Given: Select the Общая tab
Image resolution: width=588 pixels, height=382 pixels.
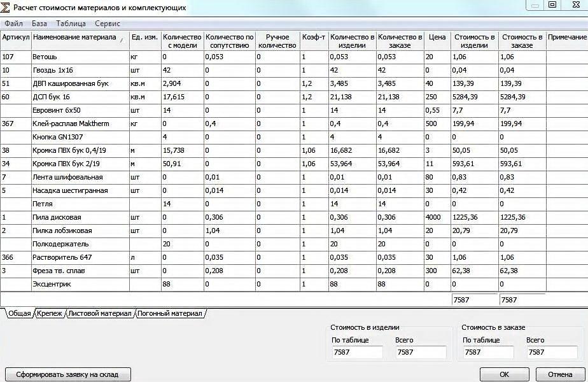Looking at the screenshot, I should 20,313.
